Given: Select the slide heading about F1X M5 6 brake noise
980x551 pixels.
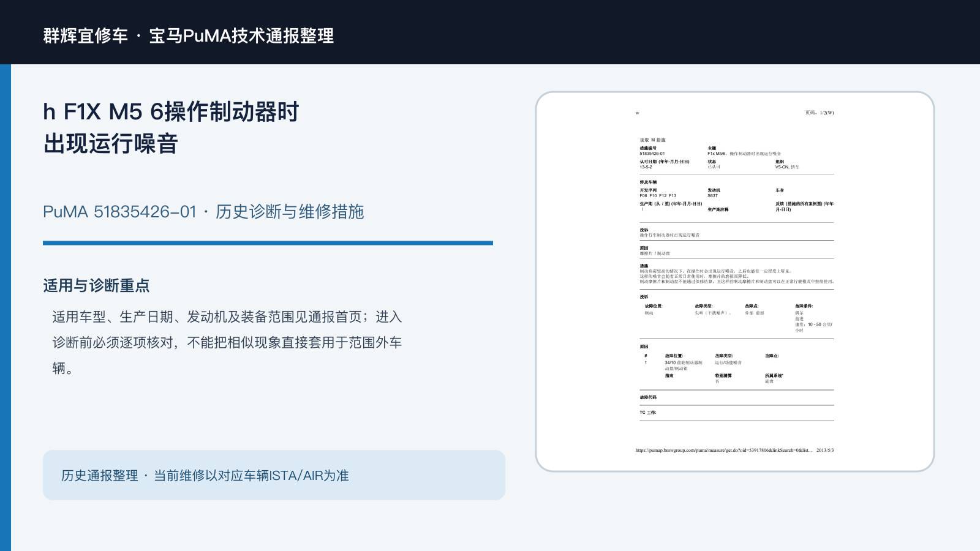Looking at the screenshot, I should tap(171, 127).
